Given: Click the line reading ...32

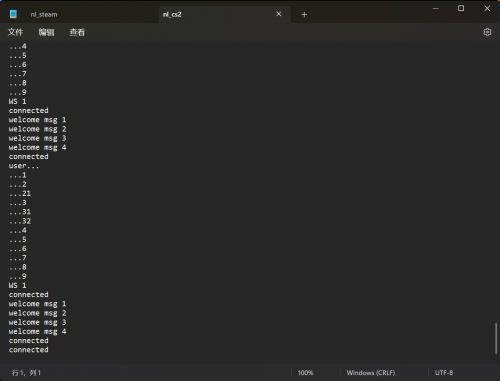Looking at the screenshot, I should coord(20,221).
